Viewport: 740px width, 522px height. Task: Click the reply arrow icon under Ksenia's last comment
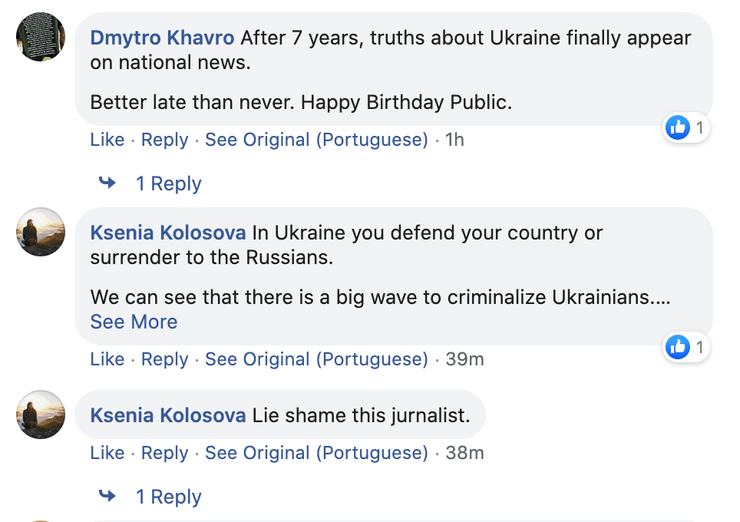coord(107,496)
